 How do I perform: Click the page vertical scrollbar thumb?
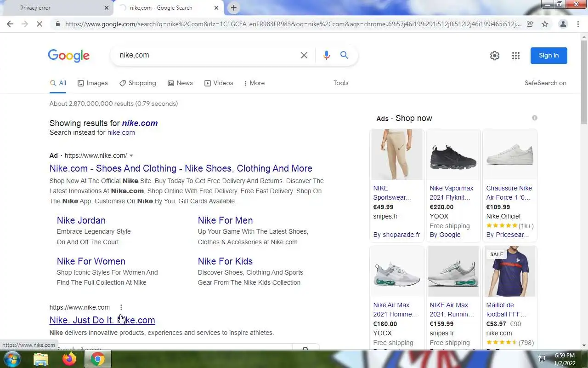584,82
